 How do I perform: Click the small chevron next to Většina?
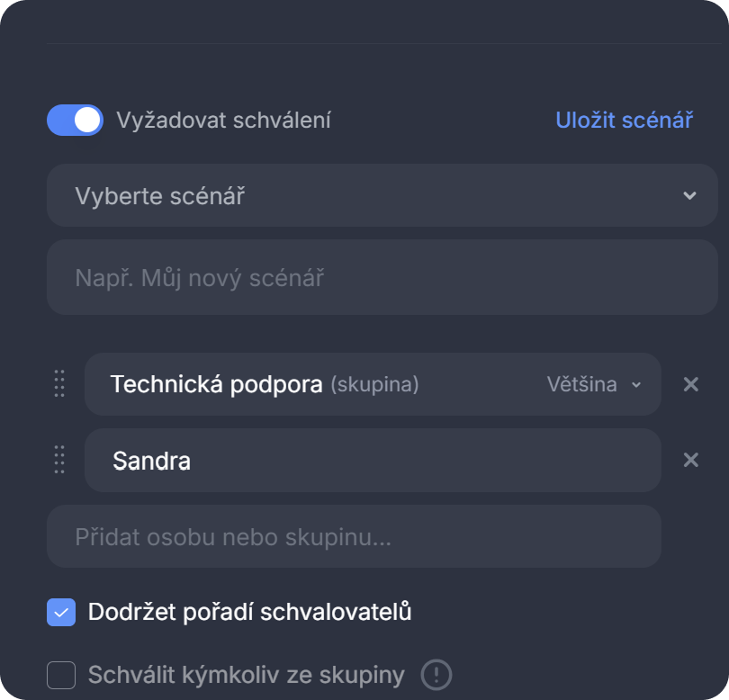(636, 385)
